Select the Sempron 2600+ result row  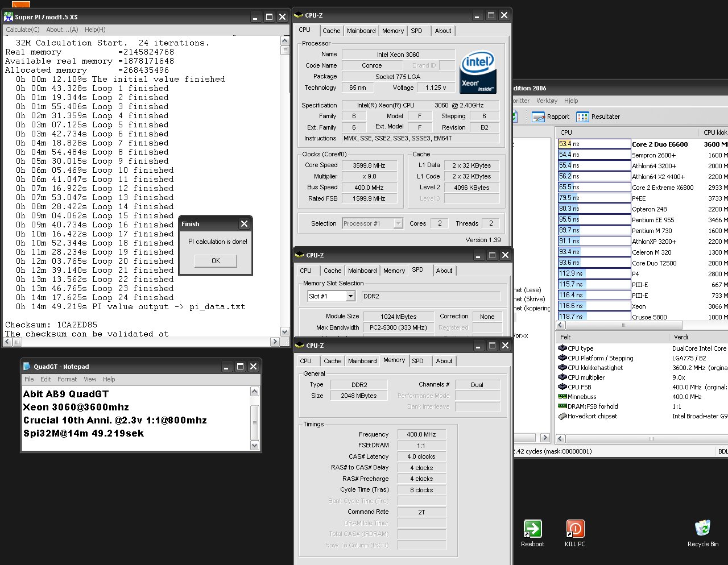(x=643, y=155)
